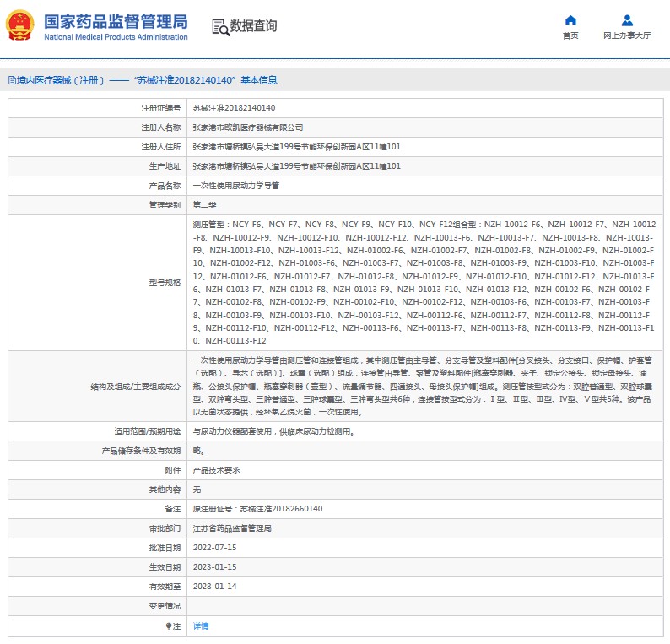Select registrant name 张家港市欧凯医疗器械有限公司
The width and height of the screenshot is (670, 644).
pos(248,127)
